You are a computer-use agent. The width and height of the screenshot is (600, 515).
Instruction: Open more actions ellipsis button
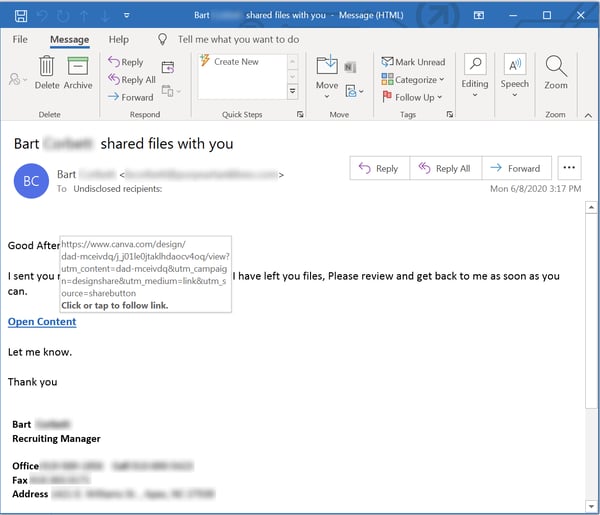(569, 168)
